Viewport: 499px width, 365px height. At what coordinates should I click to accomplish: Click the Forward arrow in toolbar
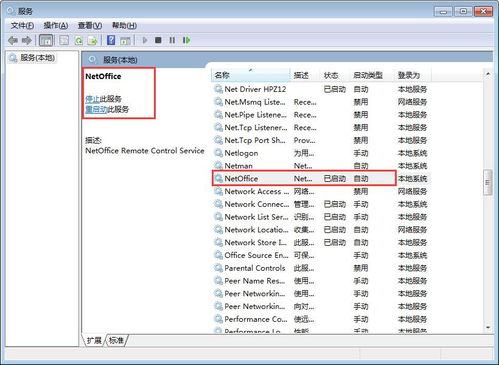tap(27, 40)
